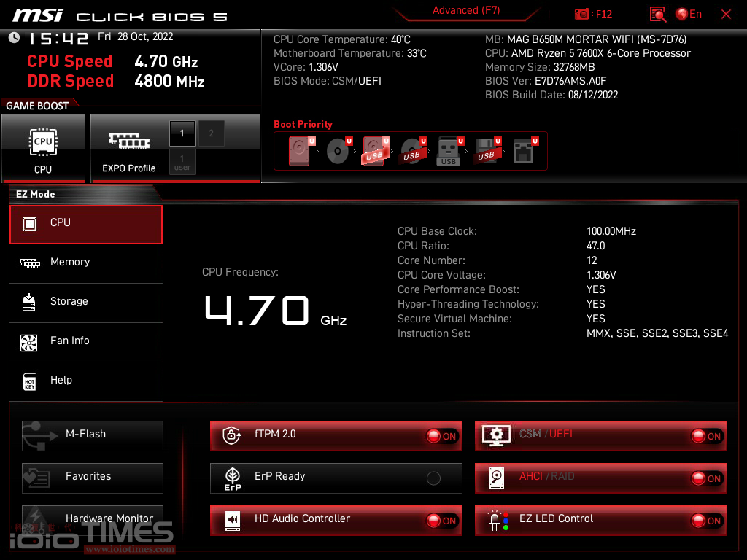Click the optical disc boot device icon

[x=338, y=151]
